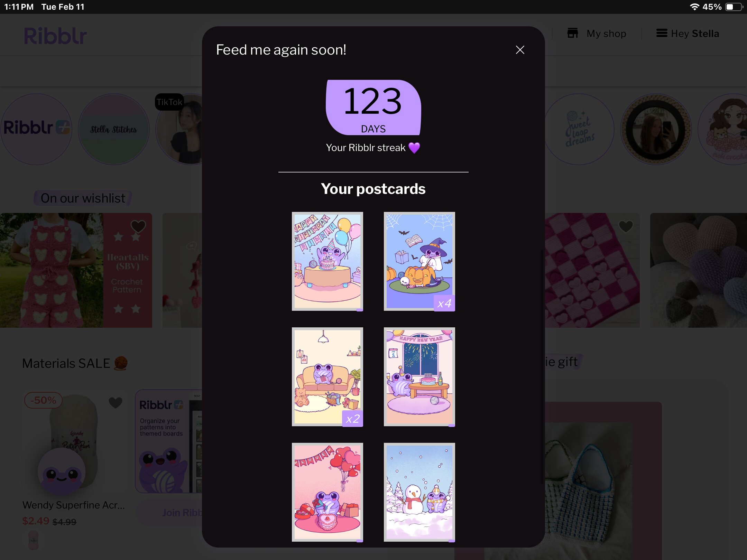This screenshot has width=747, height=560.
Task: Open the Valentine love balloons postcard
Action: click(x=327, y=492)
